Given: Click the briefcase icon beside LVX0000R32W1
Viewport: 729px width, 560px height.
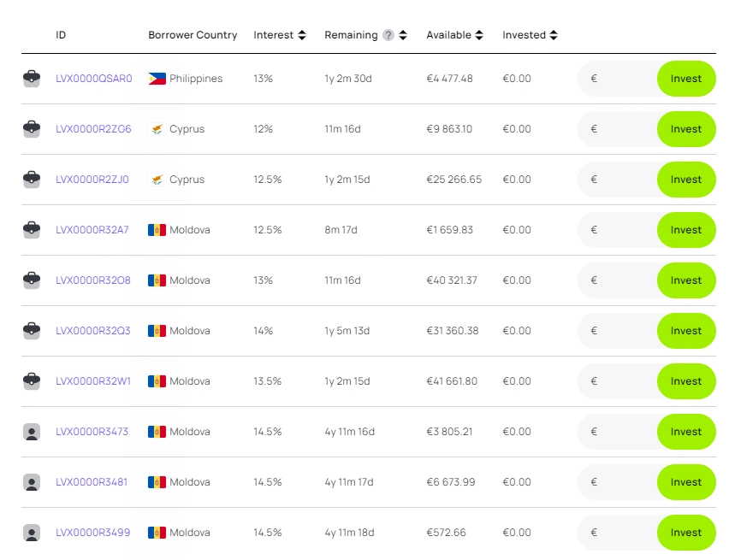Looking at the screenshot, I should [x=32, y=381].
